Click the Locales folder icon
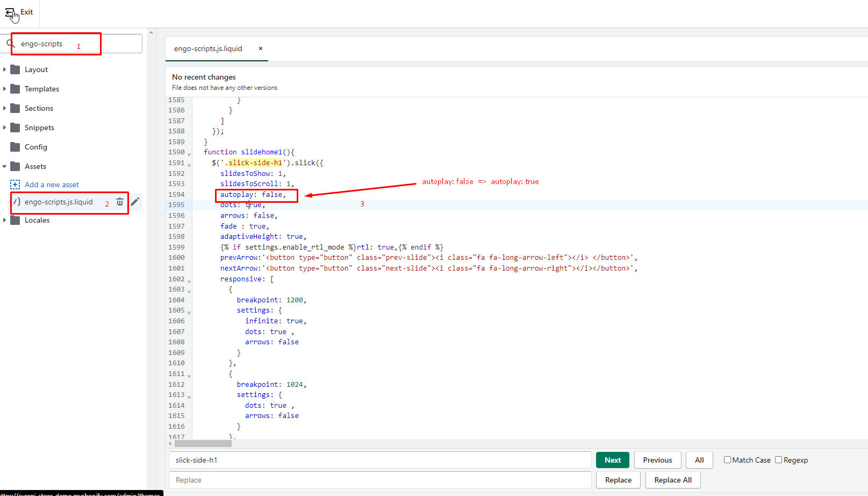868x496 pixels. coord(15,220)
